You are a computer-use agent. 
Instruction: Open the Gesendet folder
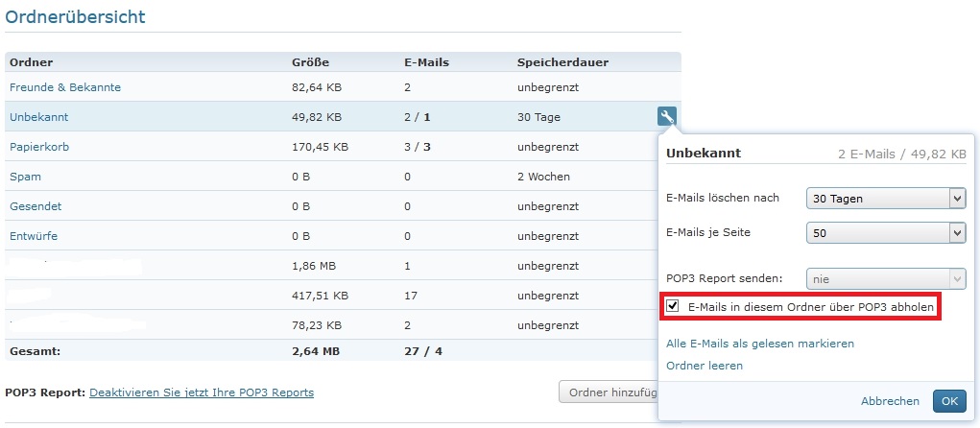point(36,206)
